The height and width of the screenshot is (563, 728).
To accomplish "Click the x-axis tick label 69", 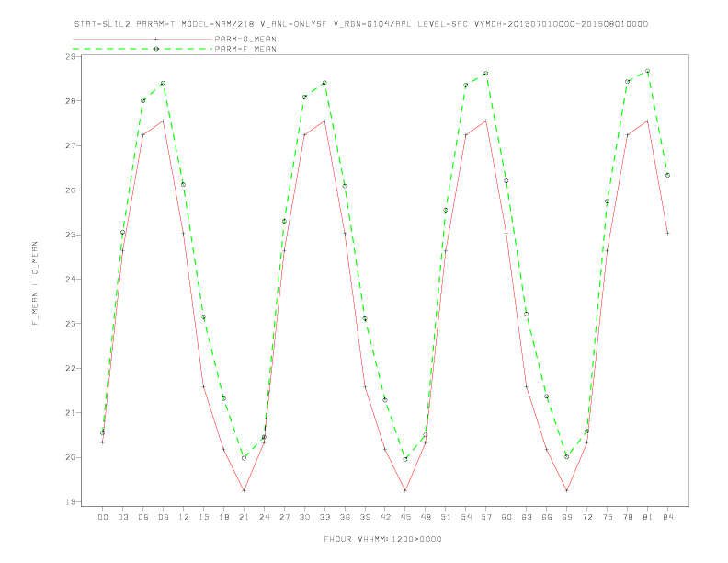I will [567, 517].
